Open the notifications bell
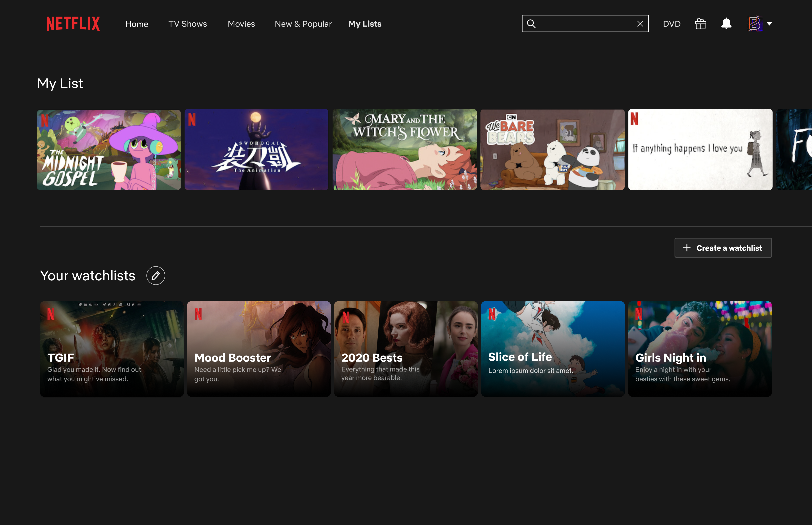Viewport: 812px width, 525px height. 726,24
